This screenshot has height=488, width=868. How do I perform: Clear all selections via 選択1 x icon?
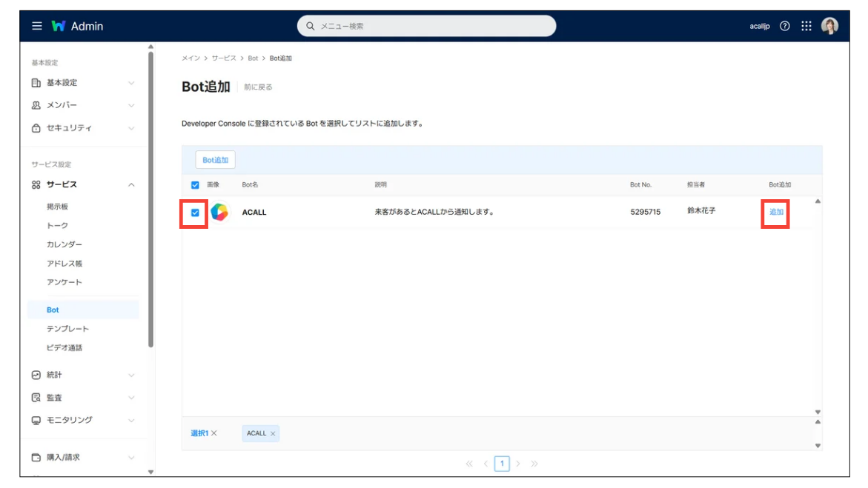coord(214,433)
